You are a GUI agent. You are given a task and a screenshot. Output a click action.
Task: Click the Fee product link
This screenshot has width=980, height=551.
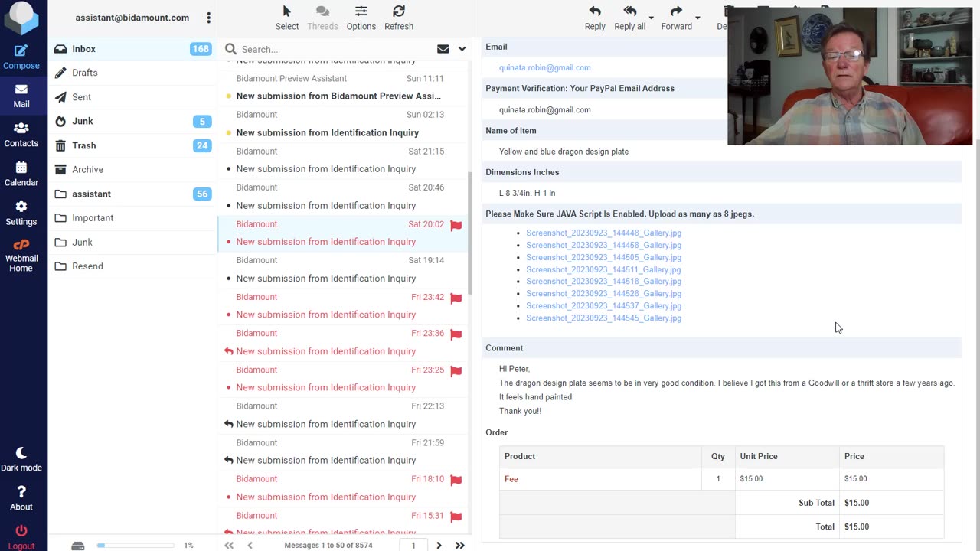(511, 479)
